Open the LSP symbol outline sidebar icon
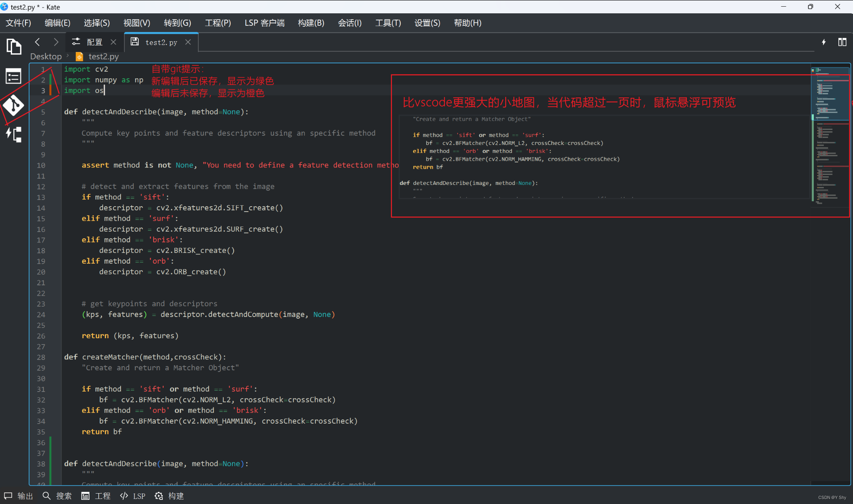 coord(14,134)
